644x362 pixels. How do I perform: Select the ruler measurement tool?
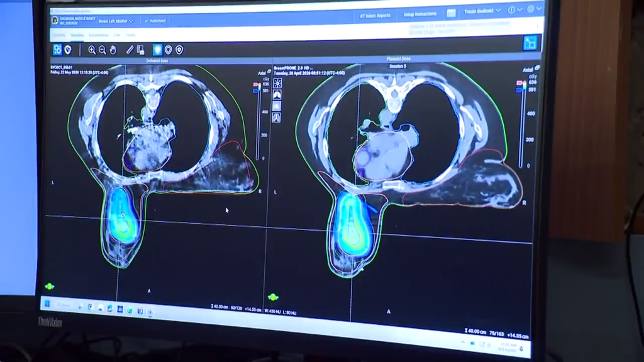coord(130,50)
